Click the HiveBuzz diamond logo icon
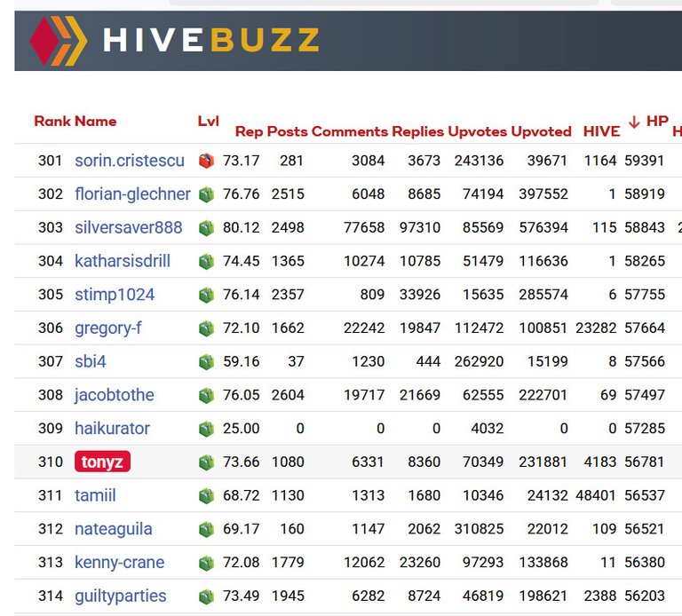Image resolution: width=682 pixels, height=616 pixels. click(59, 41)
